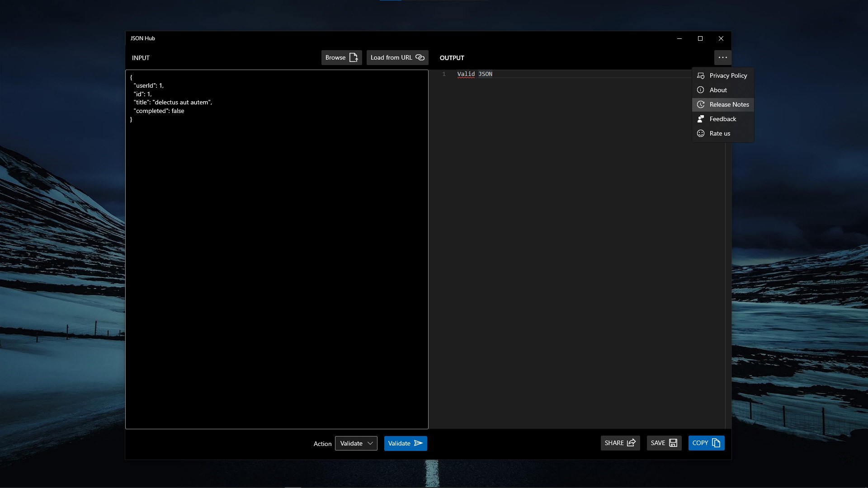868x488 pixels.
Task: Click the Browse file icon
Action: [x=354, y=57]
